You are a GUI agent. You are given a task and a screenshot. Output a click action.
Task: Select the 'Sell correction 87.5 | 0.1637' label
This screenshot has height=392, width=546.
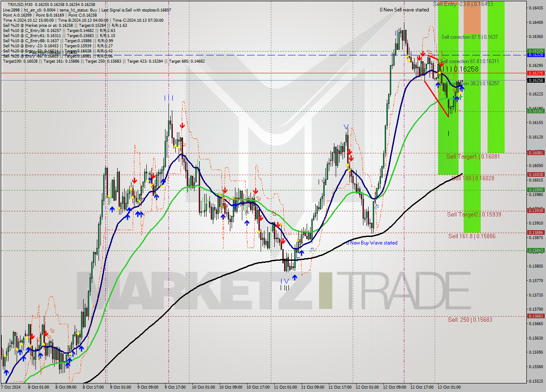click(470, 37)
